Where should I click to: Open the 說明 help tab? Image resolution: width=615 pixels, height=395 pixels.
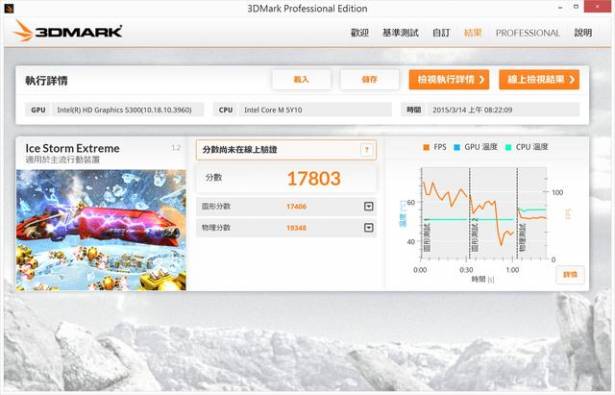point(583,33)
